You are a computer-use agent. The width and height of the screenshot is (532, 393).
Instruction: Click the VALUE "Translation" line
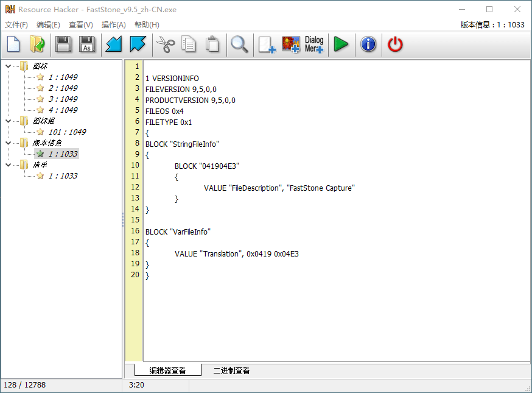tap(237, 253)
